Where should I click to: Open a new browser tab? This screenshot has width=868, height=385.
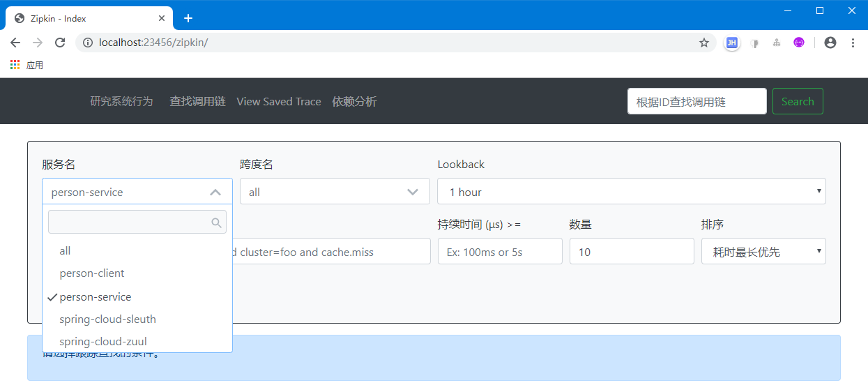(188, 18)
